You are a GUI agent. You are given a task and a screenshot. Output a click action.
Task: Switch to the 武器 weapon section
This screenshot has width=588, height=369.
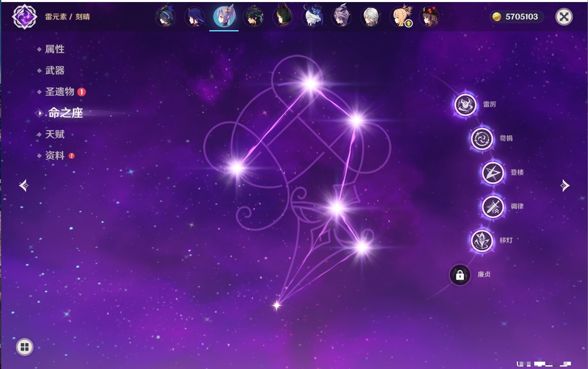pyautogui.click(x=55, y=71)
